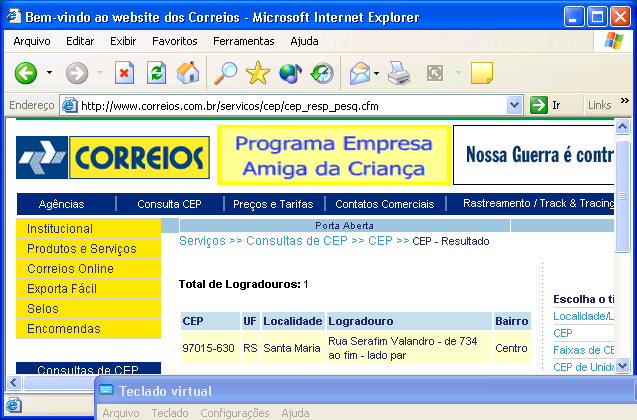Click the Print printer icon
Image resolution: width=637 pixels, height=420 pixels.
[398, 73]
